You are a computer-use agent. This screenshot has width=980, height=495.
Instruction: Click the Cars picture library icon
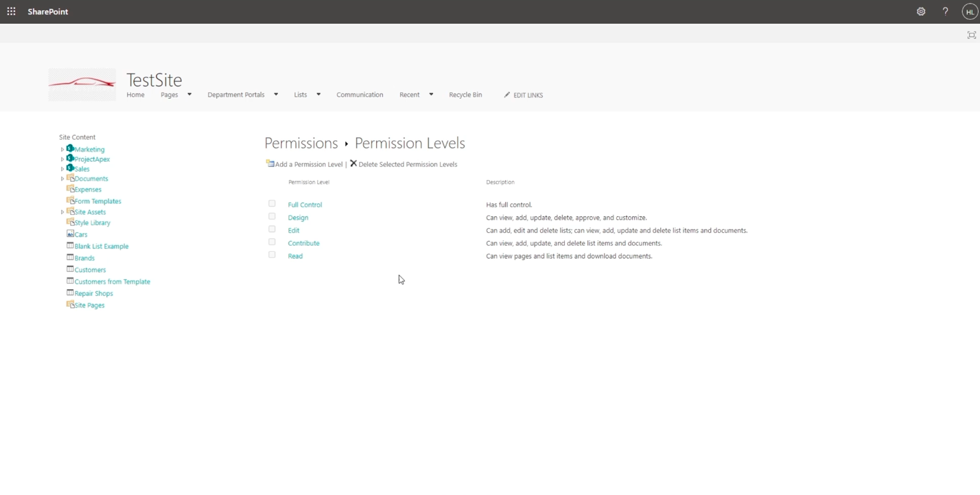coord(70,234)
